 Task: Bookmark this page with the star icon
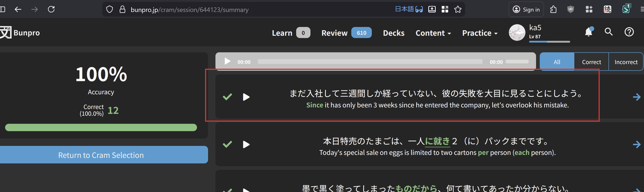(458, 9)
